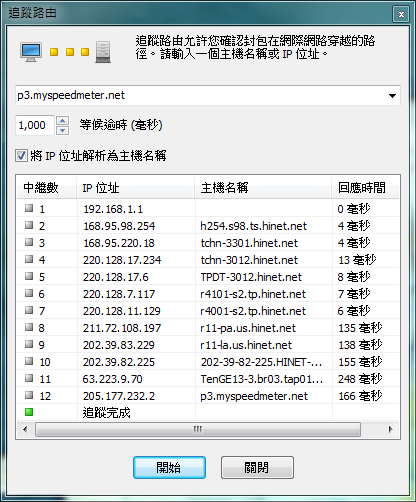This screenshot has height=502, width=416.
Task: Click horizontal scrollbar left arrow
Action: (x=25, y=429)
